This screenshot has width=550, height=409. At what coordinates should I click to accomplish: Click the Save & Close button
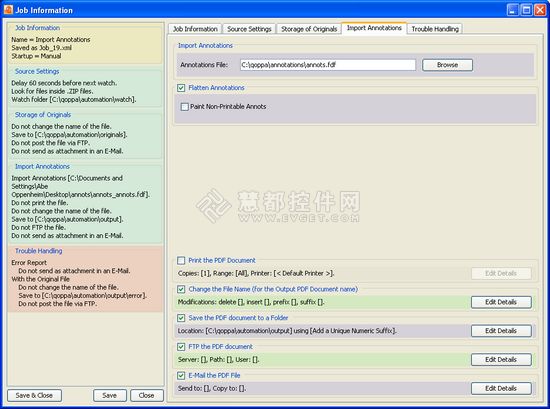click(34, 395)
